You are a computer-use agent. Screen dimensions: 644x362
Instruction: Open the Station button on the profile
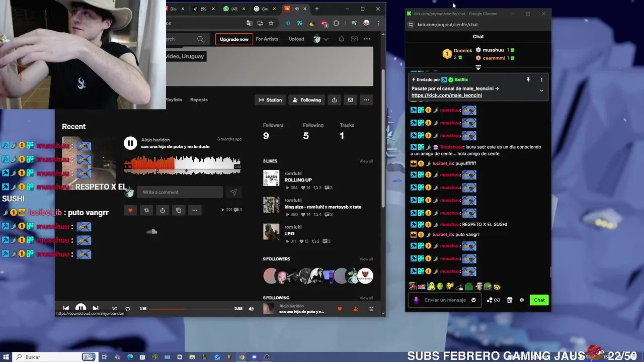coord(270,100)
